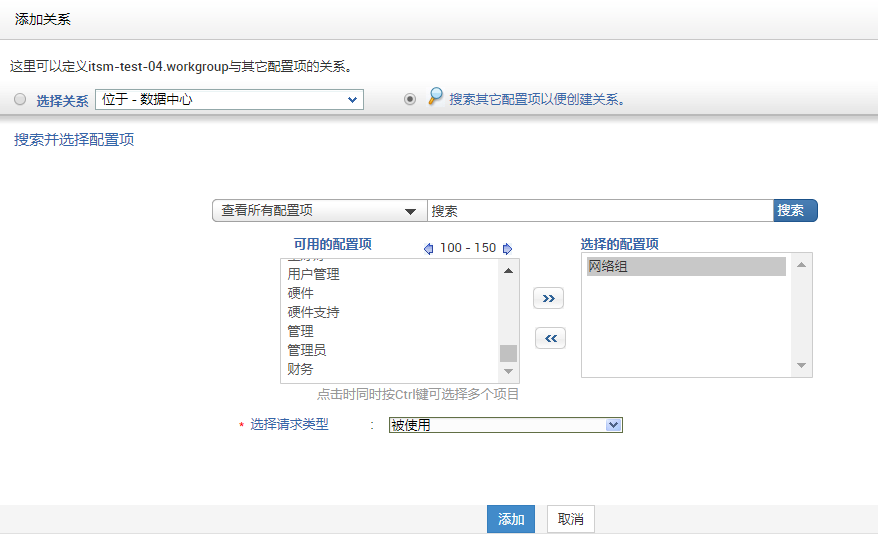Go to next page of available items
Screen dimensions: 878x549
click(x=507, y=249)
